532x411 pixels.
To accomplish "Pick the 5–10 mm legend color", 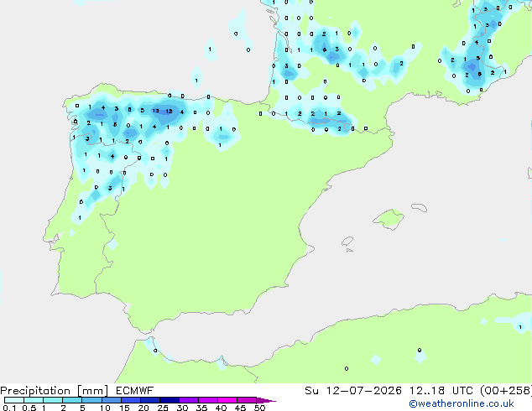I will click(91, 400).
